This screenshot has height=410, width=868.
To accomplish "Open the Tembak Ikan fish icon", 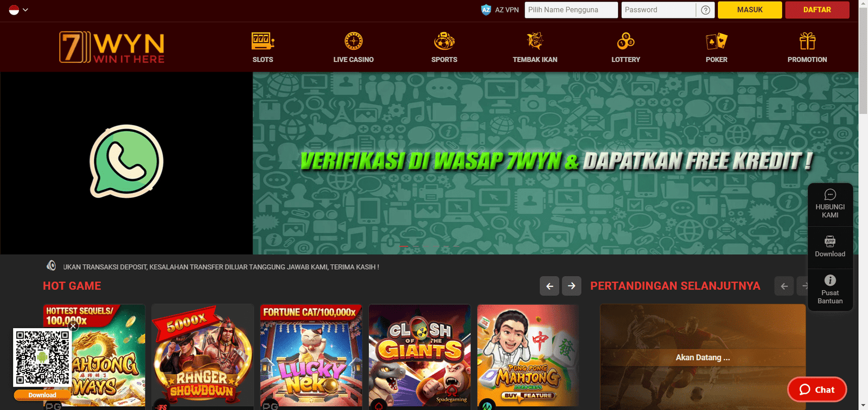I will pos(535,41).
